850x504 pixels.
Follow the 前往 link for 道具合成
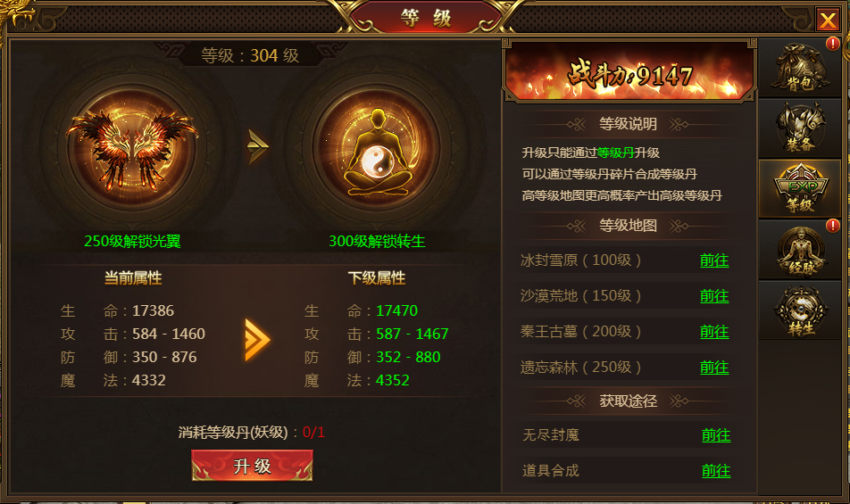point(715,471)
